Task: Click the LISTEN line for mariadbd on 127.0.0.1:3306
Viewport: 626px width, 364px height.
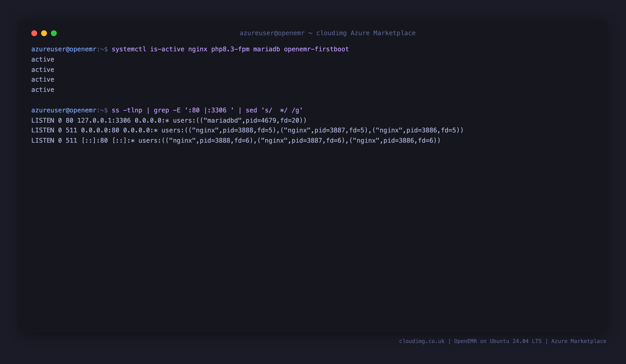Action: point(169,121)
